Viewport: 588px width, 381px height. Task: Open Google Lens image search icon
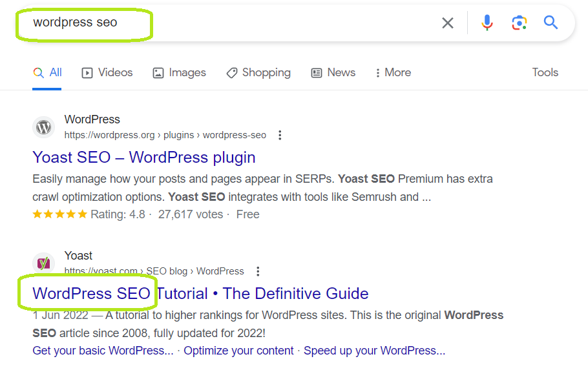pos(519,23)
